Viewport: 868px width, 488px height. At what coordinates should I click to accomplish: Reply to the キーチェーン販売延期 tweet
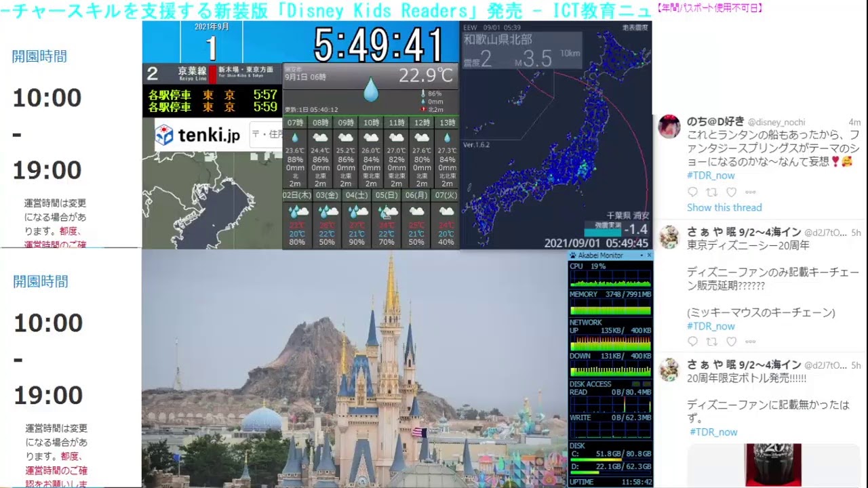692,342
